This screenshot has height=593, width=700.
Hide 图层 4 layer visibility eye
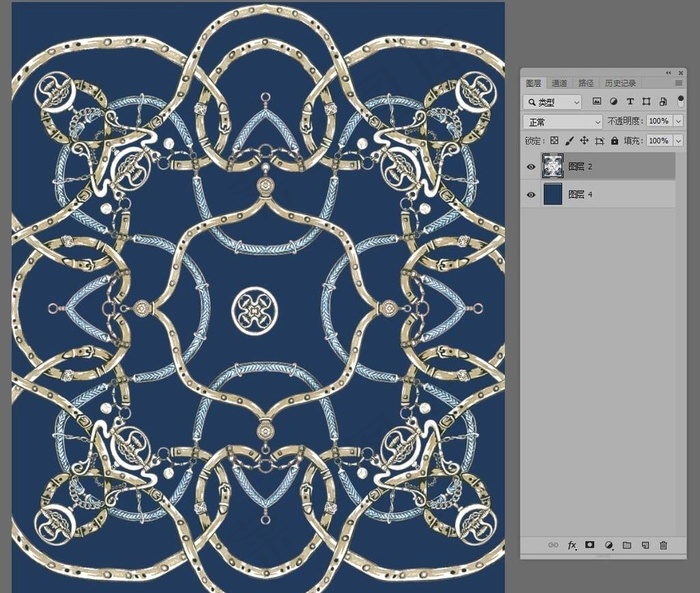point(531,195)
